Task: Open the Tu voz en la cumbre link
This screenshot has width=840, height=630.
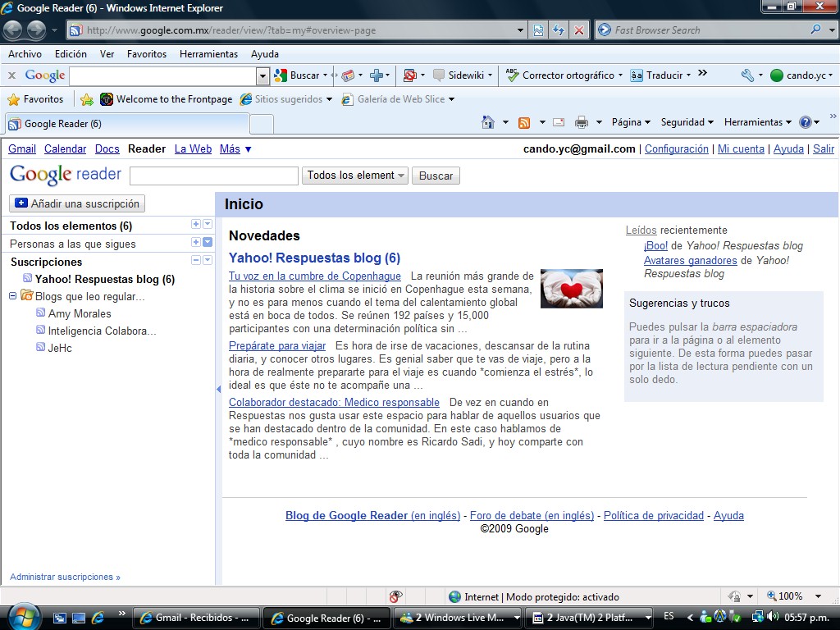Action: click(x=315, y=276)
